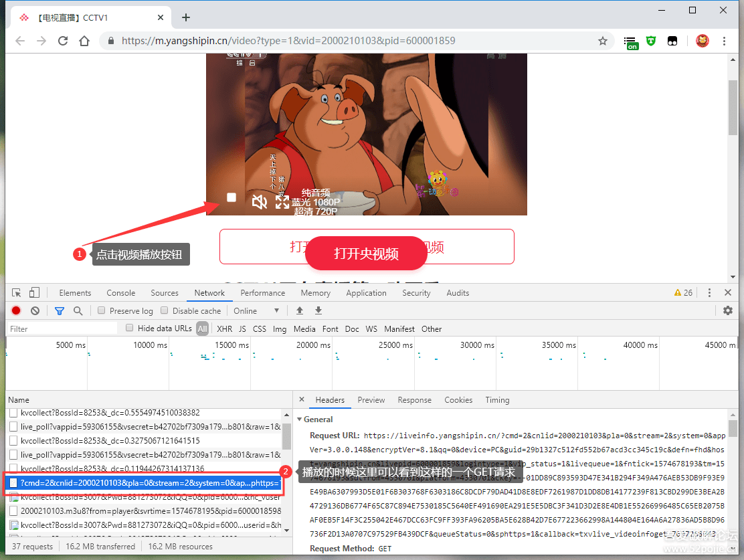744x560 pixels.
Task: Open the Online throttling dropdown
Action: [256, 311]
